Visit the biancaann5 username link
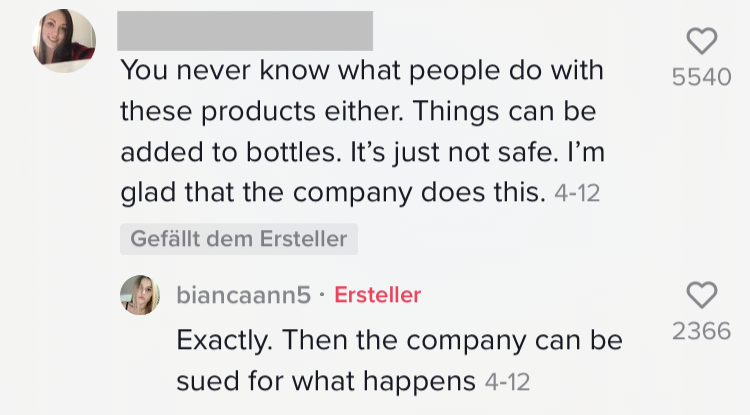The image size is (750, 415). [x=243, y=295]
